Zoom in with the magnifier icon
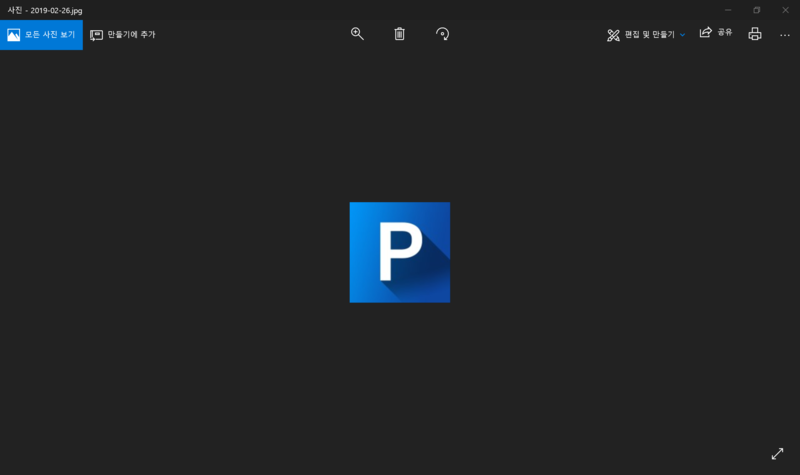 (x=357, y=34)
